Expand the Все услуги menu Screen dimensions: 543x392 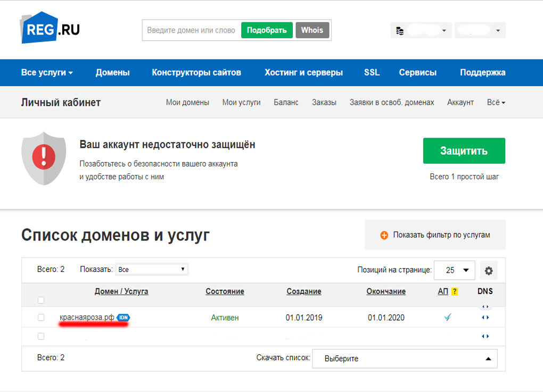tap(47, 73)
